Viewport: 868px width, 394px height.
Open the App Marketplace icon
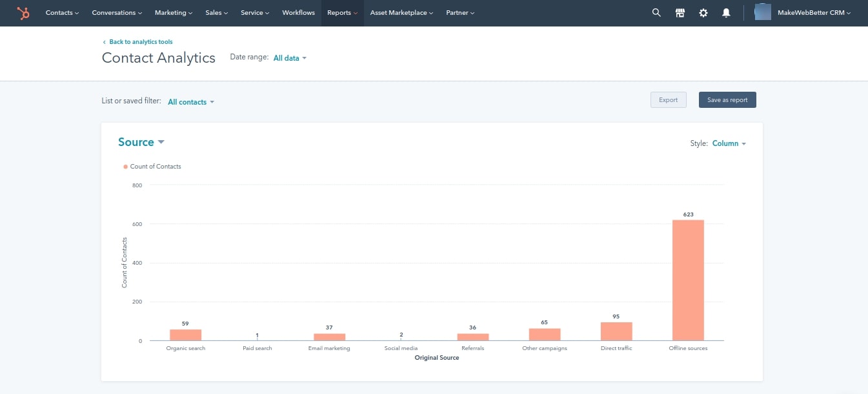(x=680, y=12)
